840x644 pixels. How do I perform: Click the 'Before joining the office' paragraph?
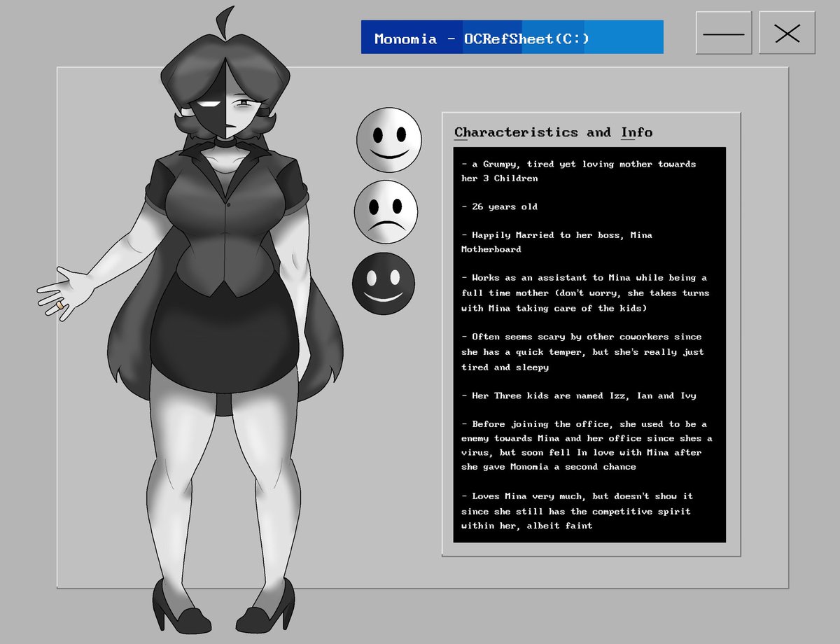coord(587,445)
